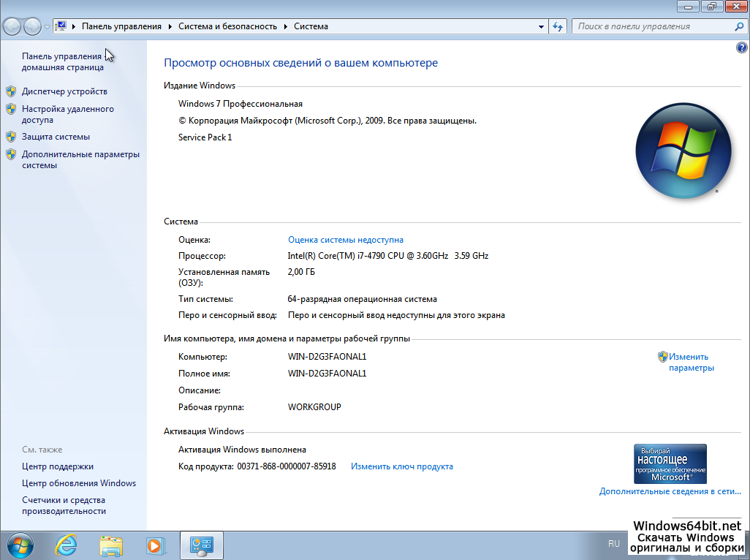Click the search magnifier icon
The image size is (750, 560).
(x=740, y=27)
